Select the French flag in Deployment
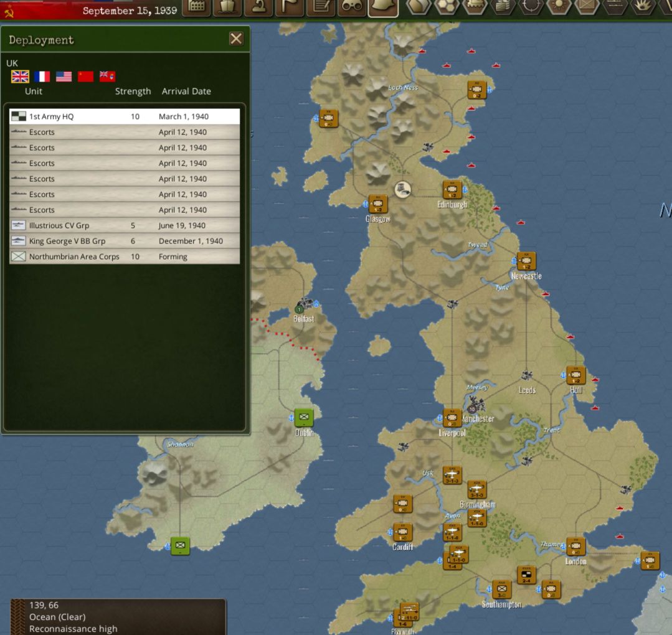The image size is (672, 635). 42,77
